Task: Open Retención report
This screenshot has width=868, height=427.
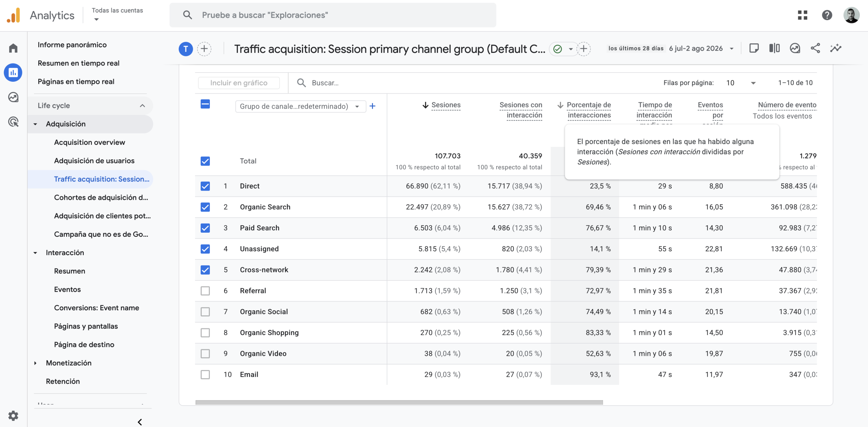Action: click(x=63, y=382)
